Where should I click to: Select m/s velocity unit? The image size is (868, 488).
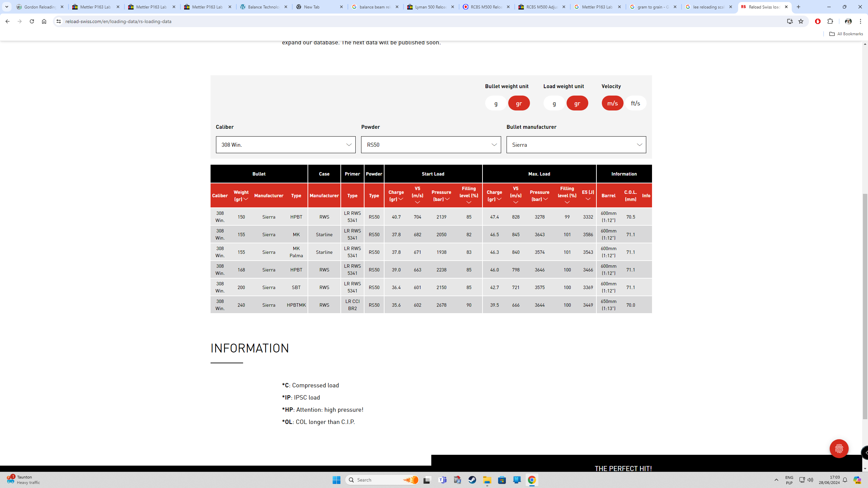612,103
